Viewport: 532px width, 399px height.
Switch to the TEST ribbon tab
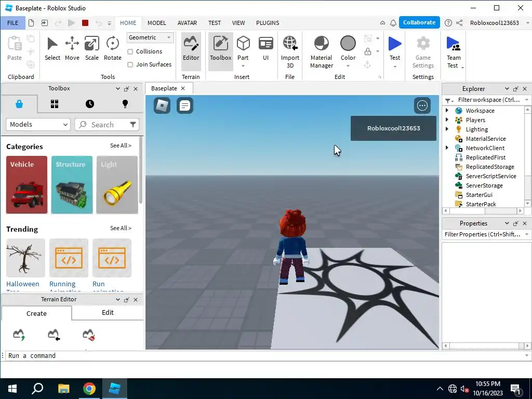pos(215,23)
